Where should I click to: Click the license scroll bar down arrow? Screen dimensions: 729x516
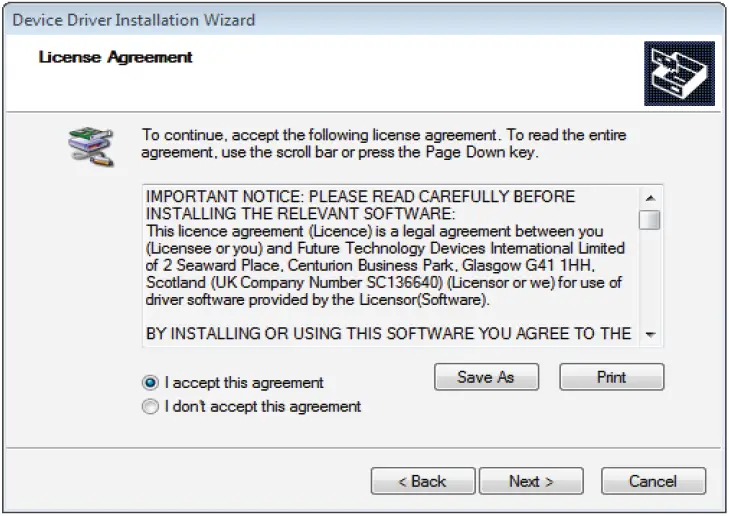[x=650, y=335]
